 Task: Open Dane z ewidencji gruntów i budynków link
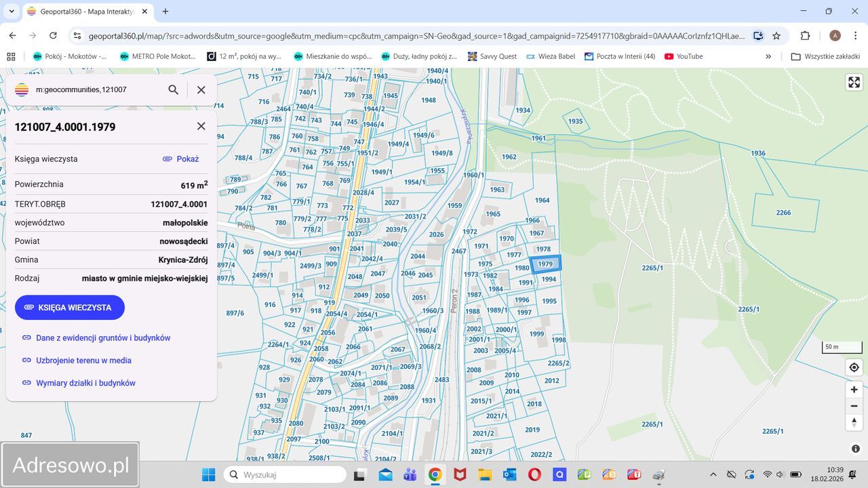[x=102, y=338]
